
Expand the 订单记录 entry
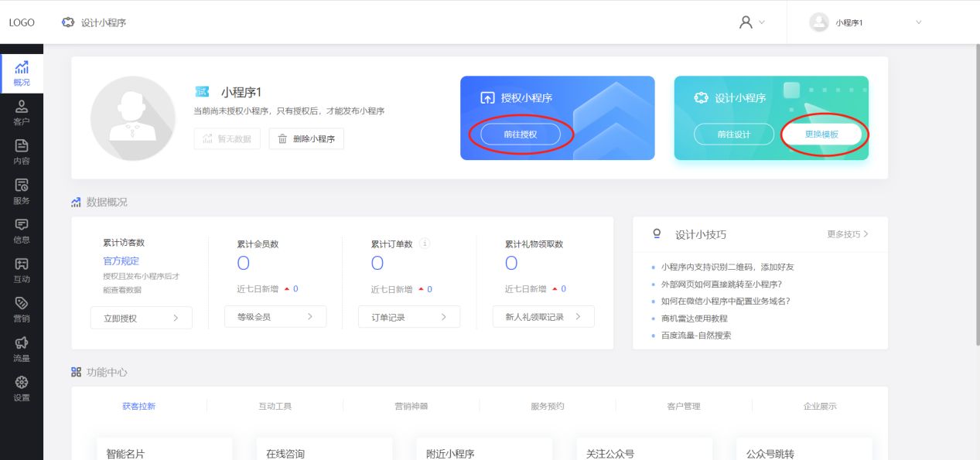click(x=409, y=316)
